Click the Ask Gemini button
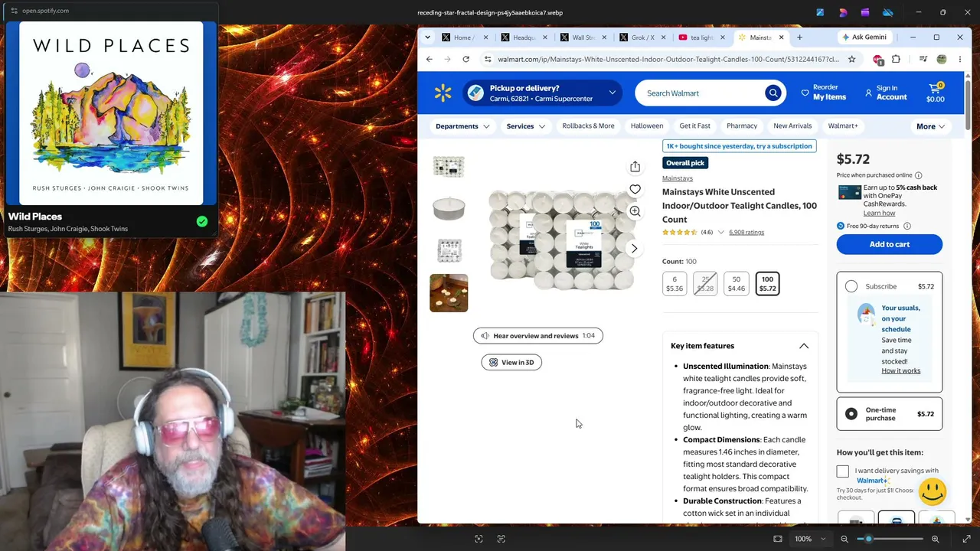The height and width of the screenshot is (551, 980). pyautogui.click(x=864, y=37)
